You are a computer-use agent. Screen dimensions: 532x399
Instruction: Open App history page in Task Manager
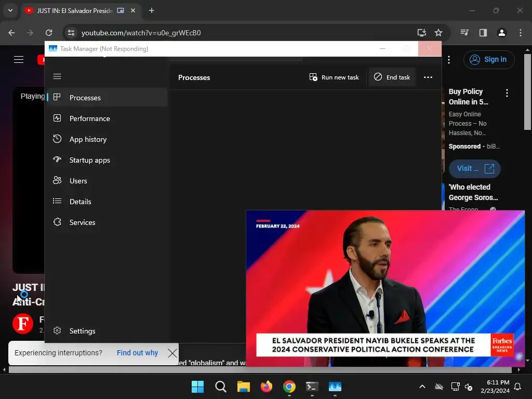coord(107,139)
